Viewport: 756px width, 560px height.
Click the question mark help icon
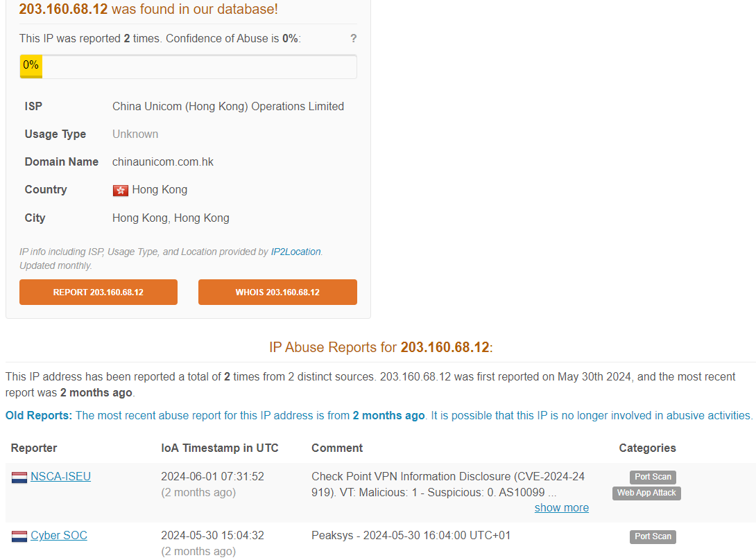tap(354, 39)
